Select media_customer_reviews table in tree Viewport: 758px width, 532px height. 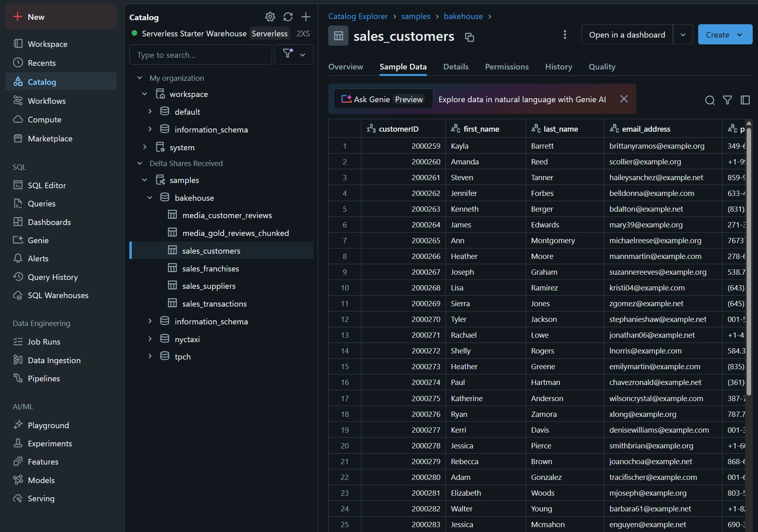(221, 215)
